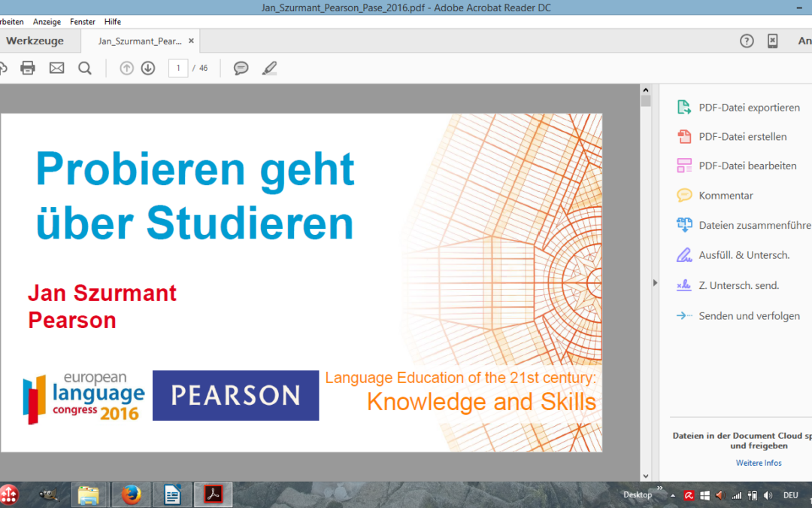Open the Hilfe menu

pyautogui.click(x=112, y=22)
